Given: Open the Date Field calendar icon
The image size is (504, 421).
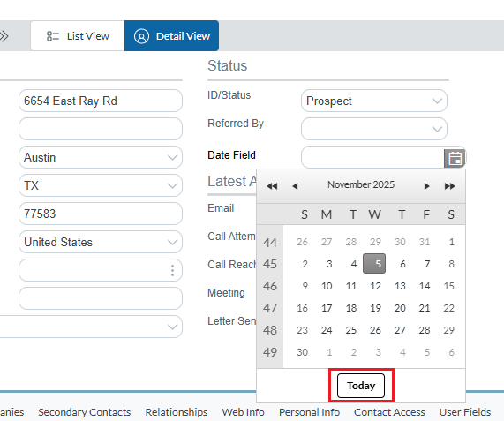Looking at the screenshot, I should (455, 158).
